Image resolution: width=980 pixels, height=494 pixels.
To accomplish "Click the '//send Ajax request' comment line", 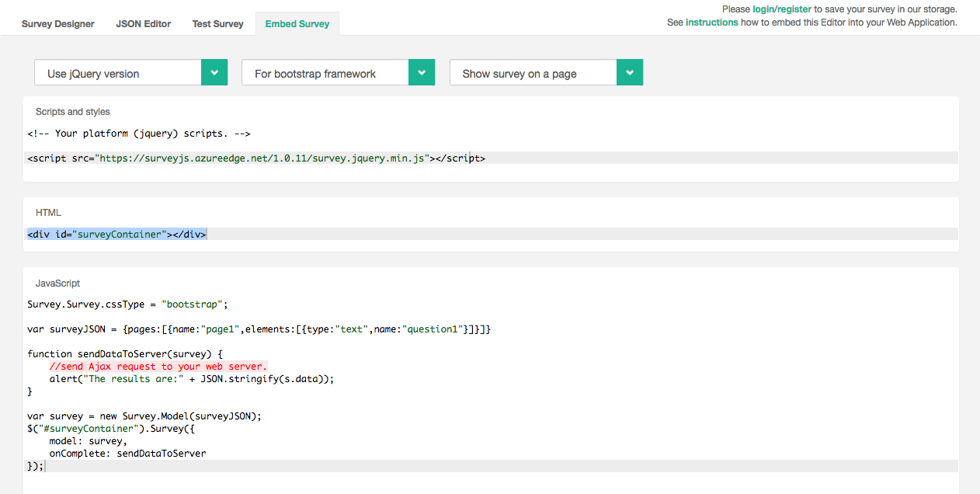I will pyautogui.click(x=158, y=367).
